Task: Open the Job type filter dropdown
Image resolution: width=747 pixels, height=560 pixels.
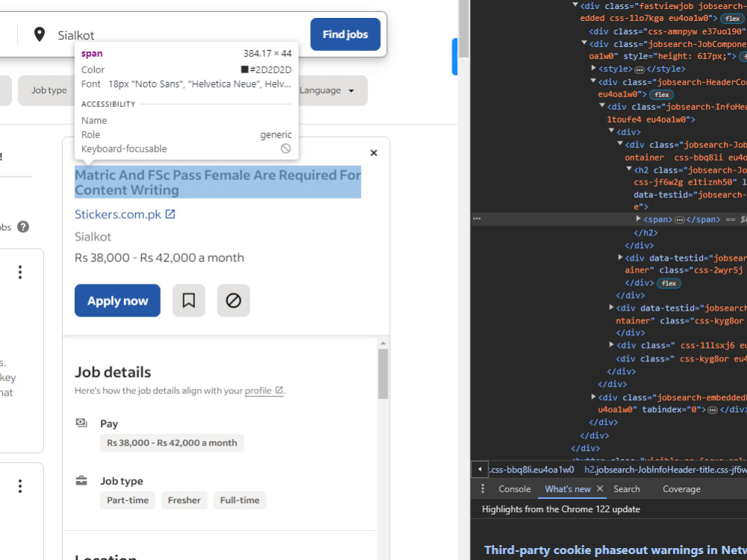Action: click(x=48, y=90)
